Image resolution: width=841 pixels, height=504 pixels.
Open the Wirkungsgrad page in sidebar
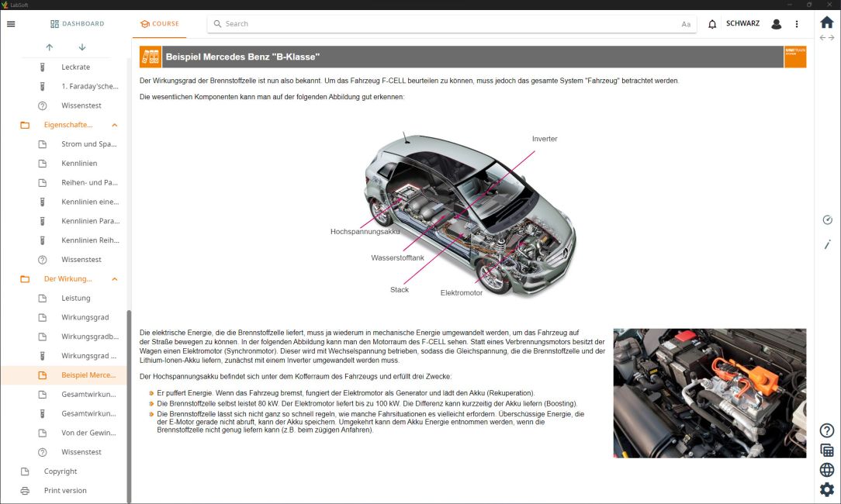pyautogui.click(x=86, y=317)
